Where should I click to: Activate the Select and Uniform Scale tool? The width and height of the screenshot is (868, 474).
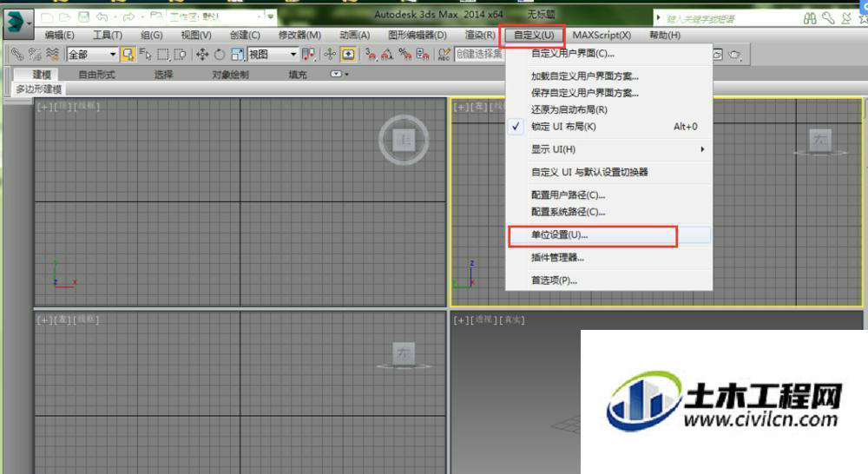[238, 55]
